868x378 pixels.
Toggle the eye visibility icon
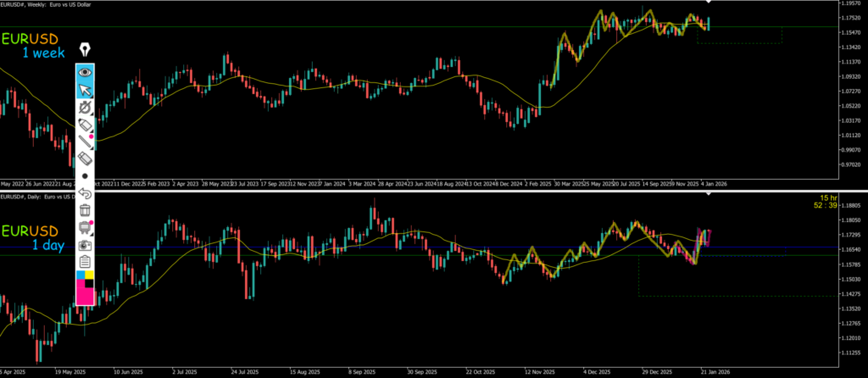click(x=86, y=72)
